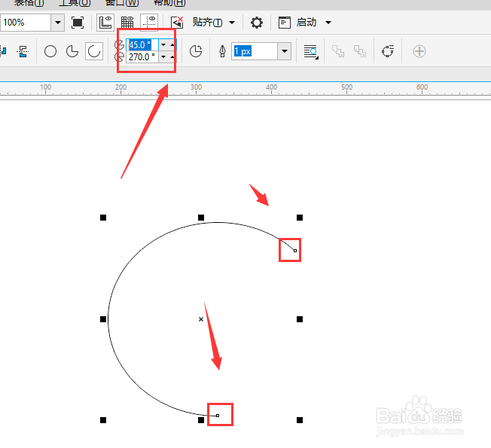The image size is (491, 448).
Task: Click the To Back of Layer icon
Action: [x=360, y=51]
